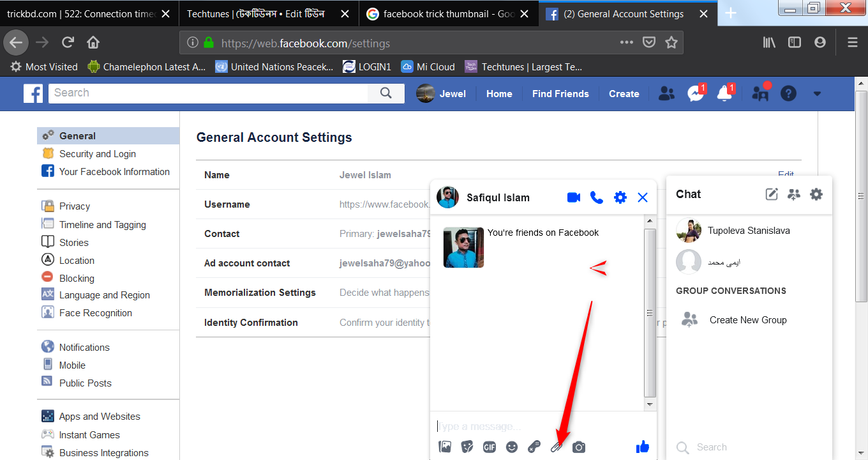Screen dimensions: 868x460
Task: Open Firefox account menu
Action: click(820, 43)
